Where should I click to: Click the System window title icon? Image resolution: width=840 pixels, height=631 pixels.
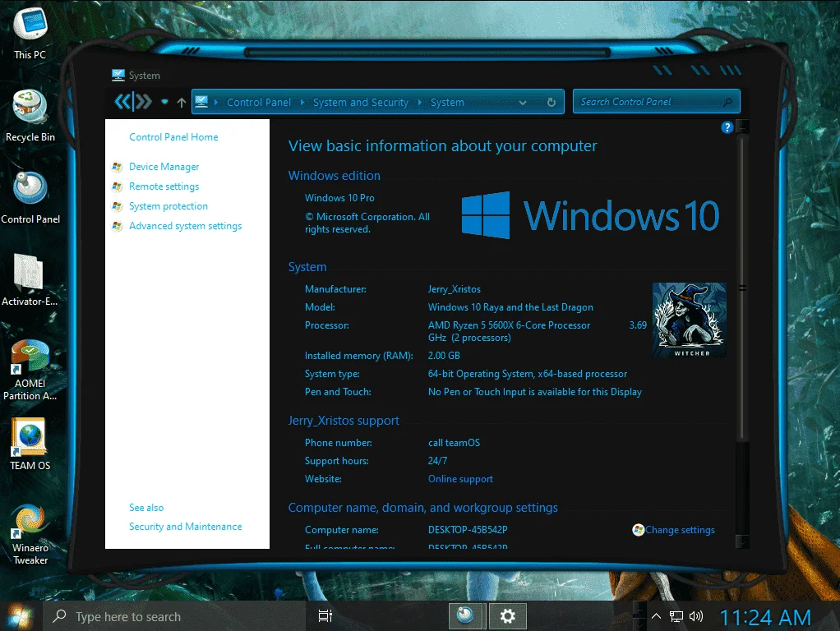coord(118,75)
